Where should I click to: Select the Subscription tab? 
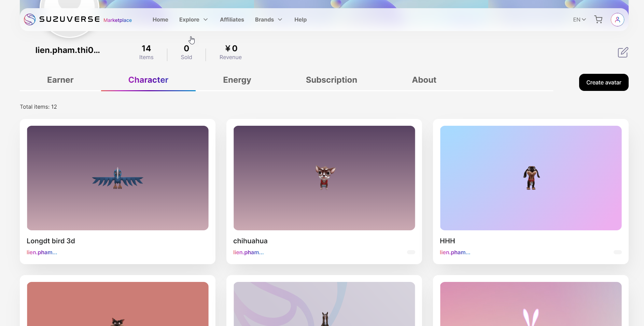331,80
